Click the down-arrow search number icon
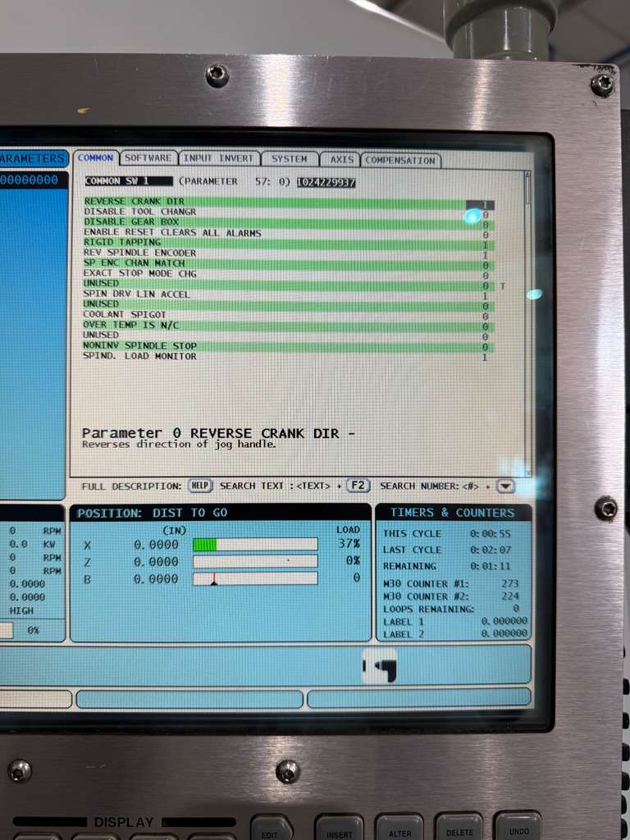Viewport: 630px width, 840px height. 506,486
